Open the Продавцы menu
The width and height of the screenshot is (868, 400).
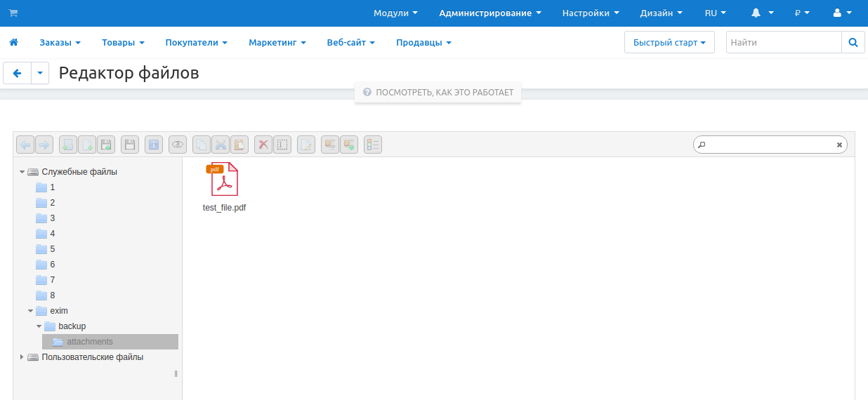coord(423,42)
